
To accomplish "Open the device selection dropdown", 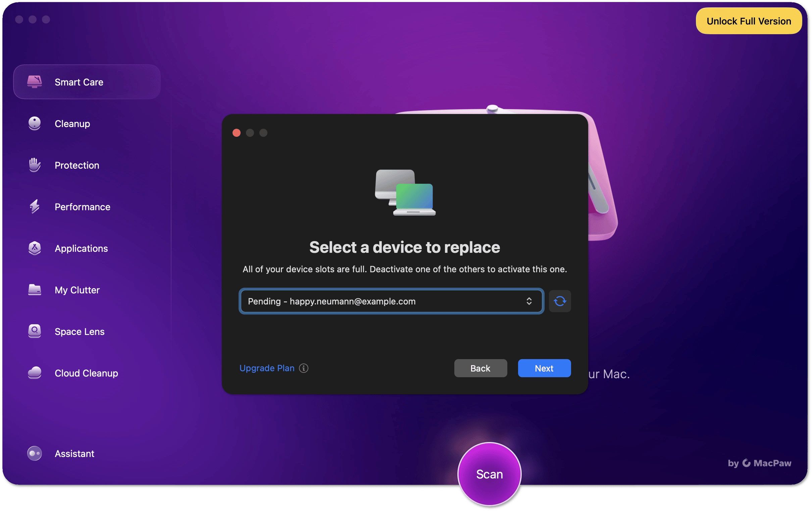I will 392,301.
